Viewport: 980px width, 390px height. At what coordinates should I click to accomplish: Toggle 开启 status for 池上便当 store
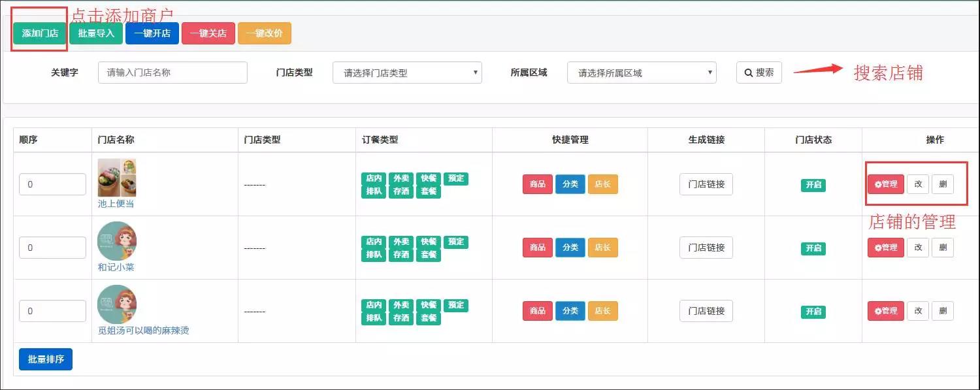(x=813, y=185)
